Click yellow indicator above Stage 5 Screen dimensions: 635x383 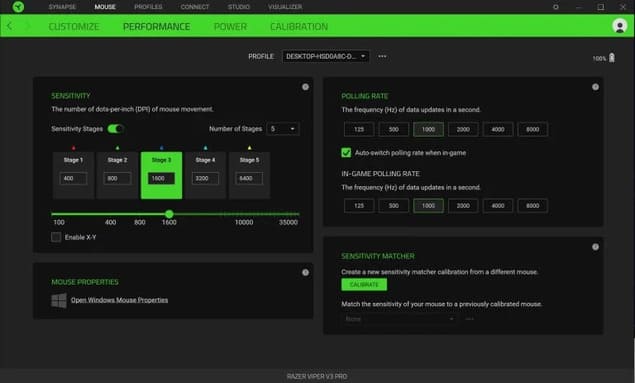pos(249,148)
